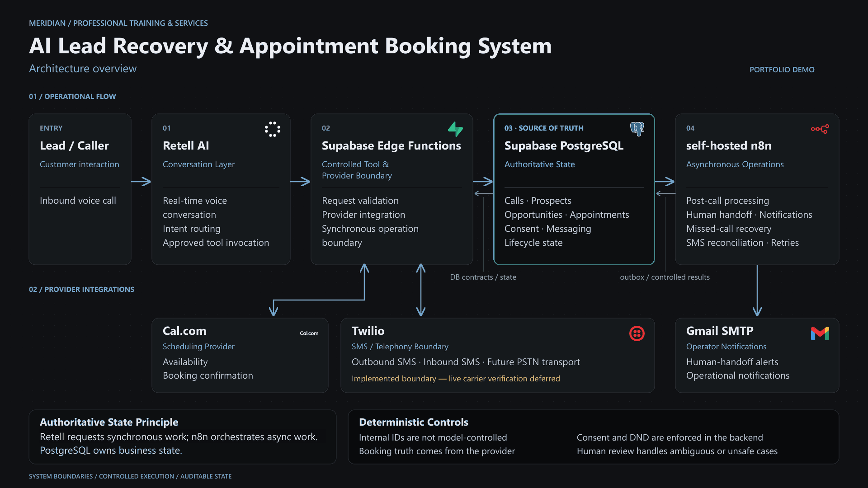Click the Deterministic Controls heading
Viewport: 868px width, 488px height.
[413, 422]
